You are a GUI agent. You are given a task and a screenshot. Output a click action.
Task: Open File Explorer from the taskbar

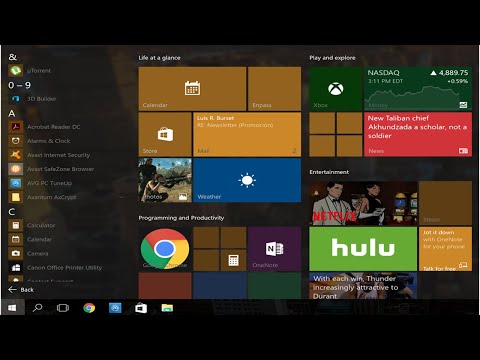coord(167,308)
